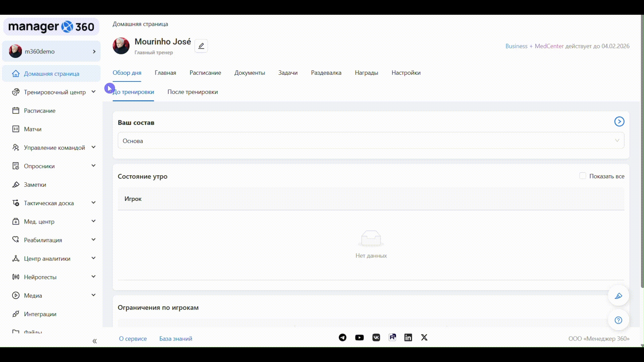Expand the m360demo account switcher
The height and width of the screenshot is (362, 644).
pos(52,51)
